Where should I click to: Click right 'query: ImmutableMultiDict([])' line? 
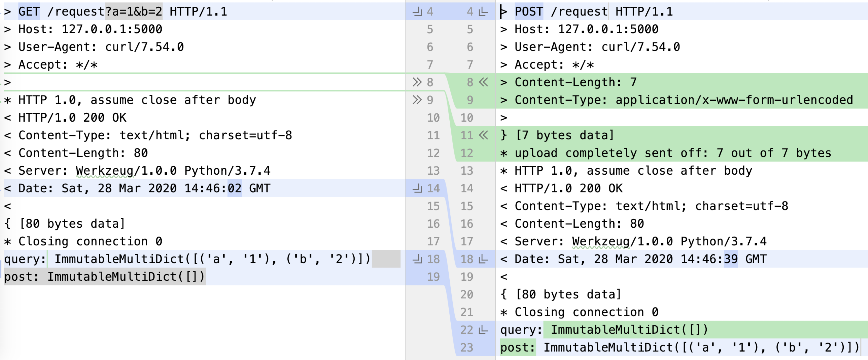(x=604, y=330)
